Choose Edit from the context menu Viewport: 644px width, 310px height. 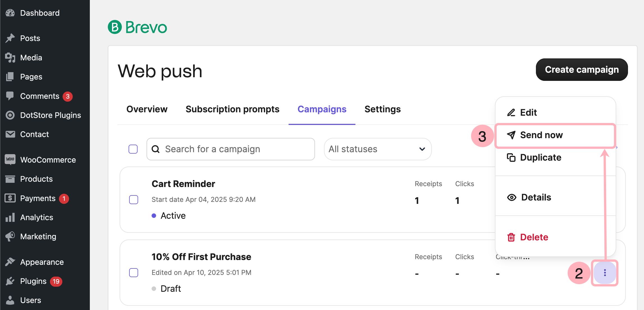tap(556, 113)
